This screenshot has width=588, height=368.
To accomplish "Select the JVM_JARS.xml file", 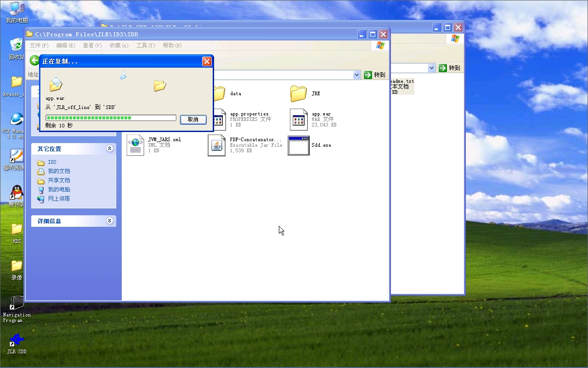I will (154, 145).
